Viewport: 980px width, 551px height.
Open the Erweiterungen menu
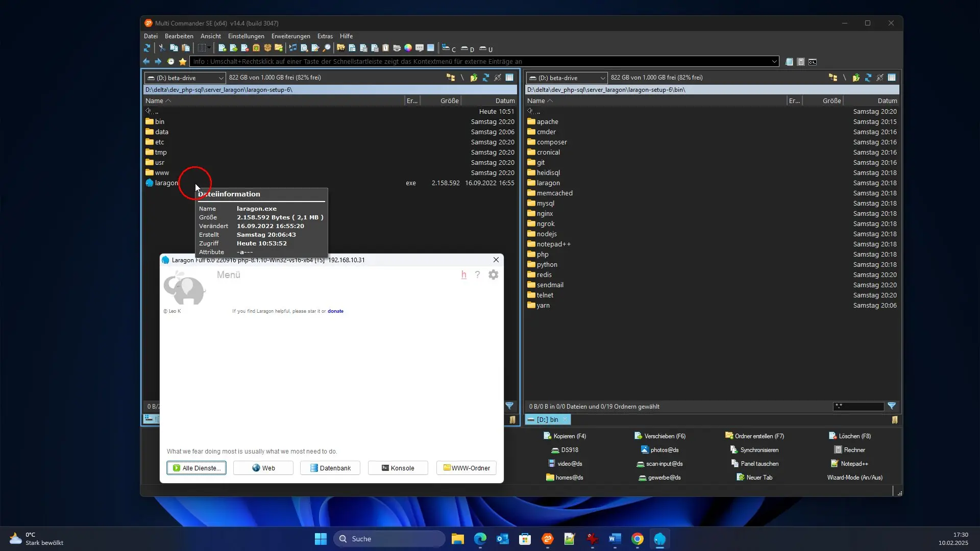(x=291, y=36)
